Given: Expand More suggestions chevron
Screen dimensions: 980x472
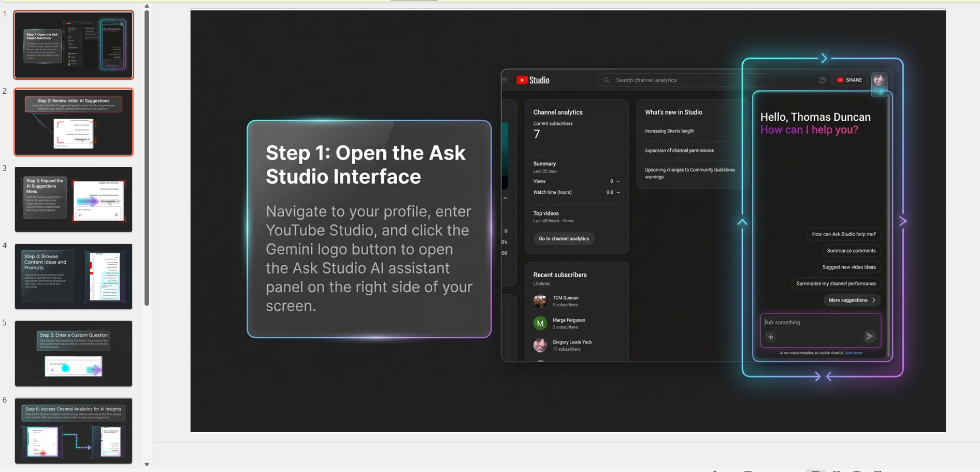Looking at the screenshot, I should click(x=874, y=301).
